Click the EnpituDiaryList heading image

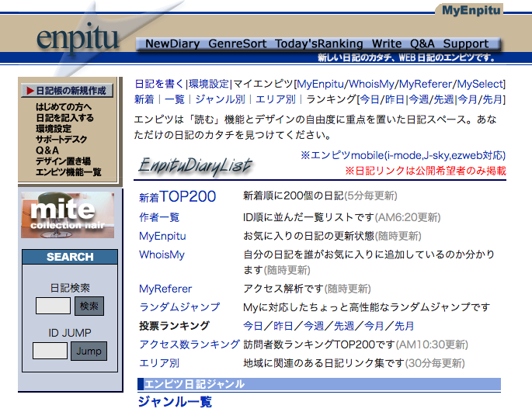pos(195,166)
